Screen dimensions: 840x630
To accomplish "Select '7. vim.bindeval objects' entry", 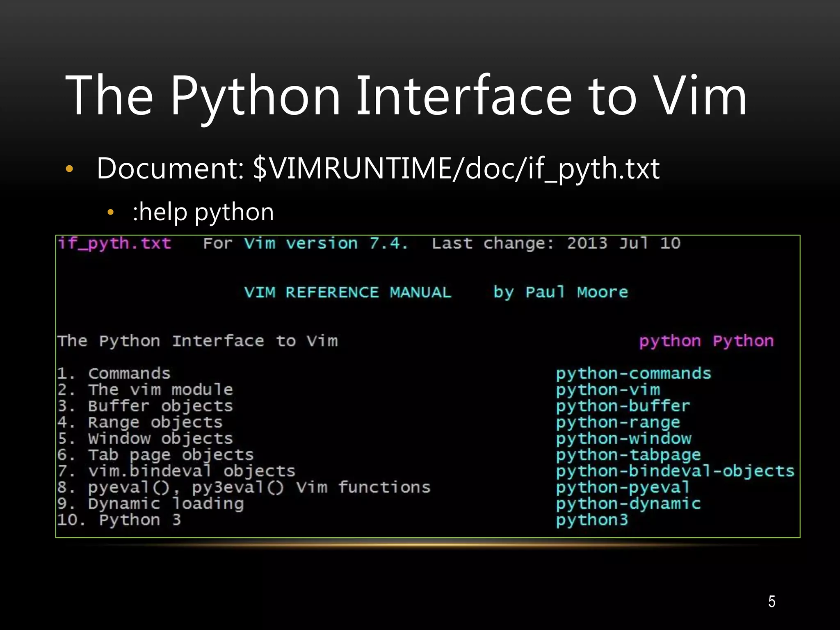I will point(176,472).
